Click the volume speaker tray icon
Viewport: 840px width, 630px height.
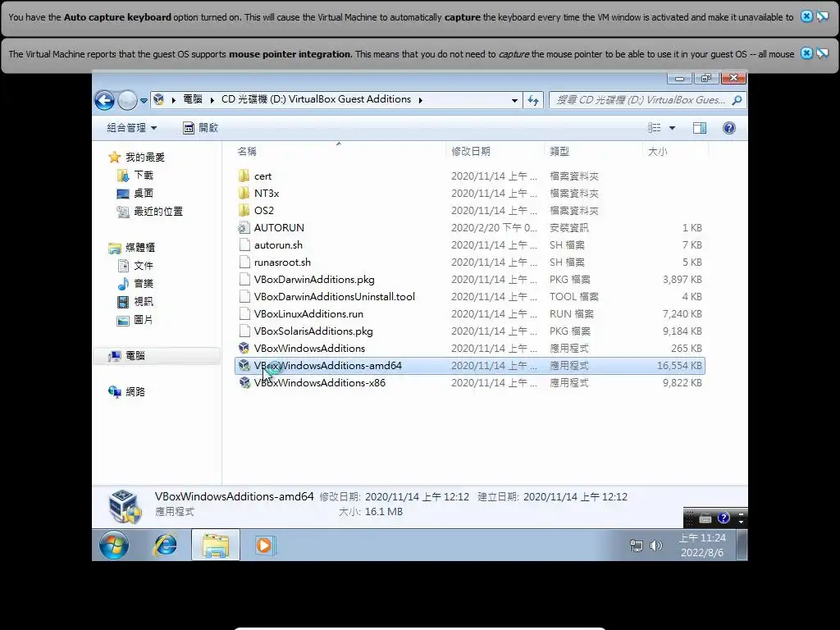tap(655, 546)
